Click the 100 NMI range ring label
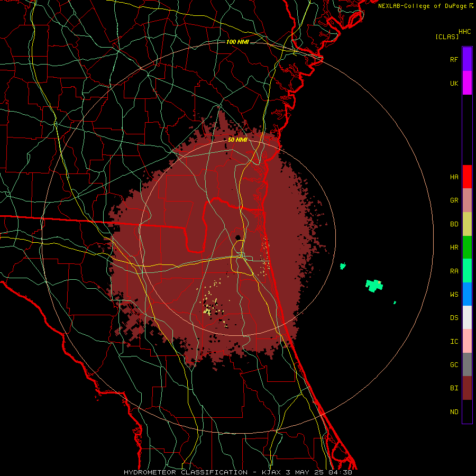The image size is (476, 476). coord(237,42)
